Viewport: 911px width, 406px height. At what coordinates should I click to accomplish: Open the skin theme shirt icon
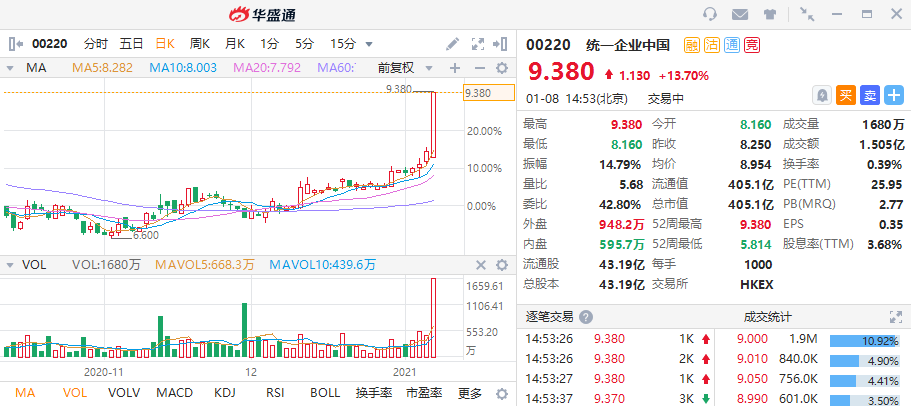770,14
